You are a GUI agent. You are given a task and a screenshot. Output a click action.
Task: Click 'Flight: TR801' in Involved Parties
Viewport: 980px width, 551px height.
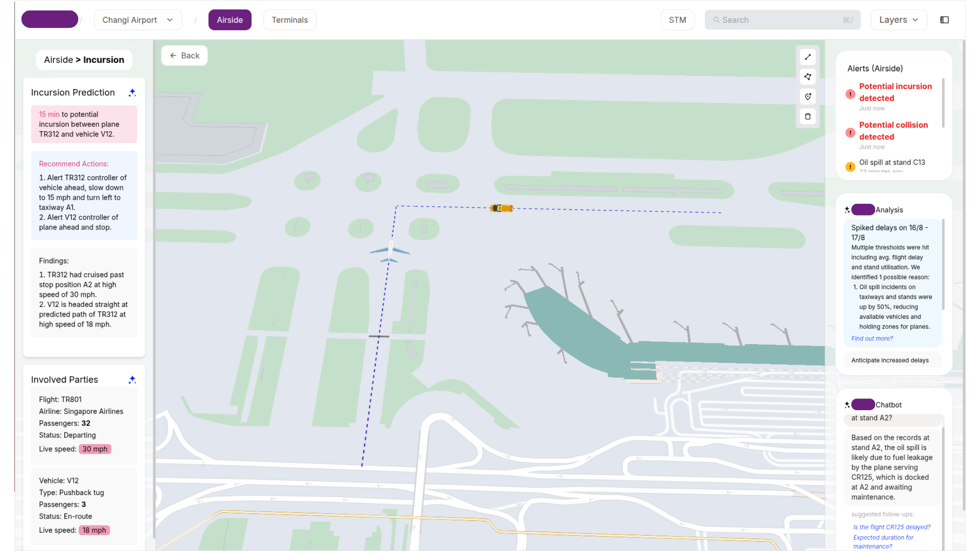point(60,399)
